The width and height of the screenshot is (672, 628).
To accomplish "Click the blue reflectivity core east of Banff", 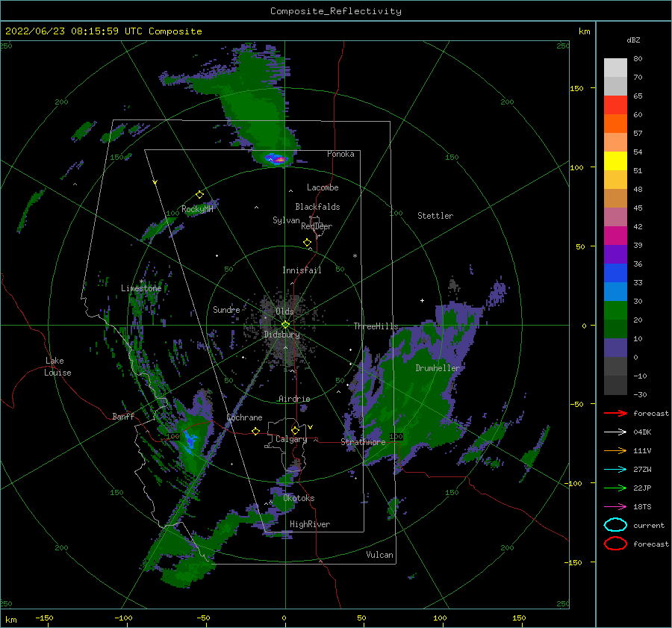I will 190,441.
